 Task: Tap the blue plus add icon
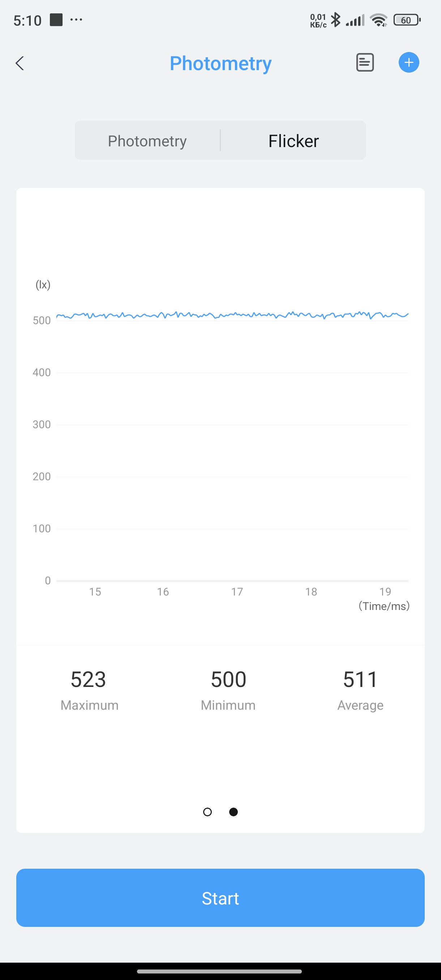point(409,63)
